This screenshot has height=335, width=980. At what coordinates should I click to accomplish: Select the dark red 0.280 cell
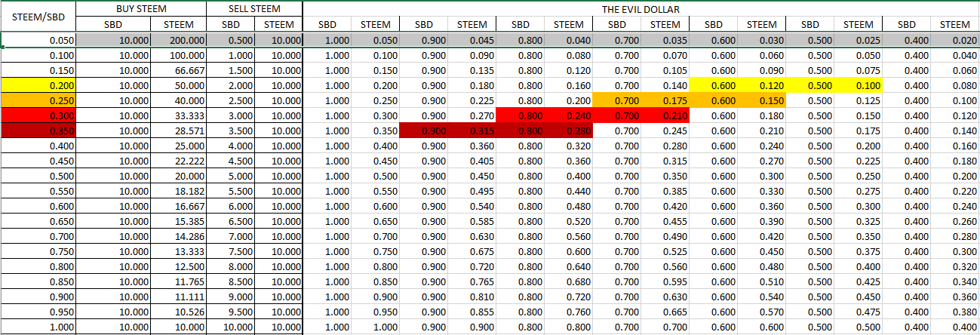coord(569,131)
